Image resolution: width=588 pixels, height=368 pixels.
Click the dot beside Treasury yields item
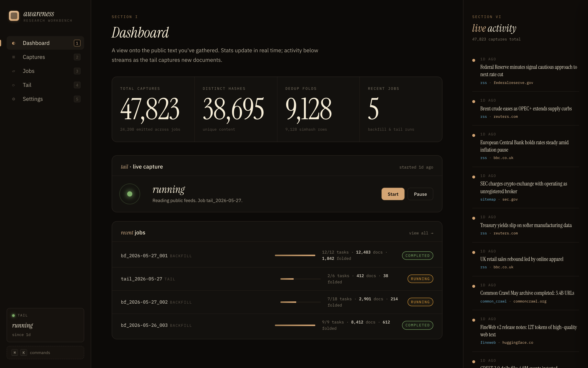tap(474, 218)
